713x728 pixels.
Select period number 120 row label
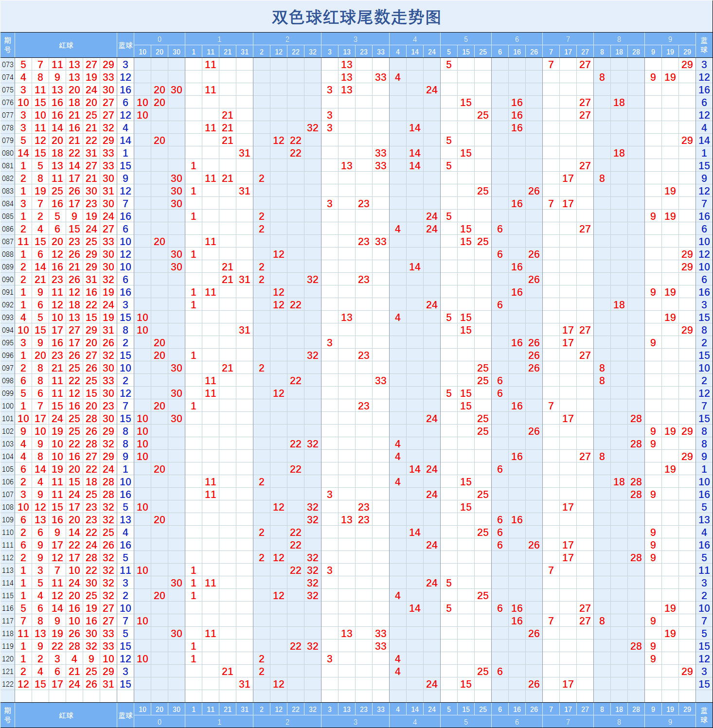coord(8,659)
